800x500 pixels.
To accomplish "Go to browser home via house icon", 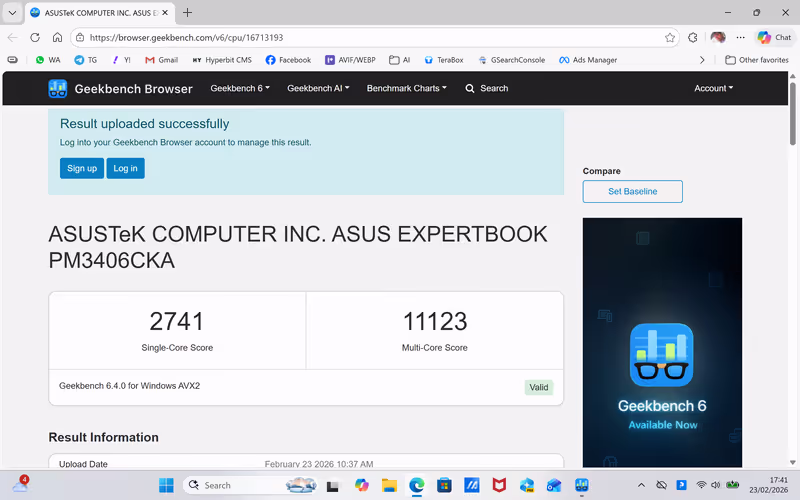I will (x=58, y=37).
